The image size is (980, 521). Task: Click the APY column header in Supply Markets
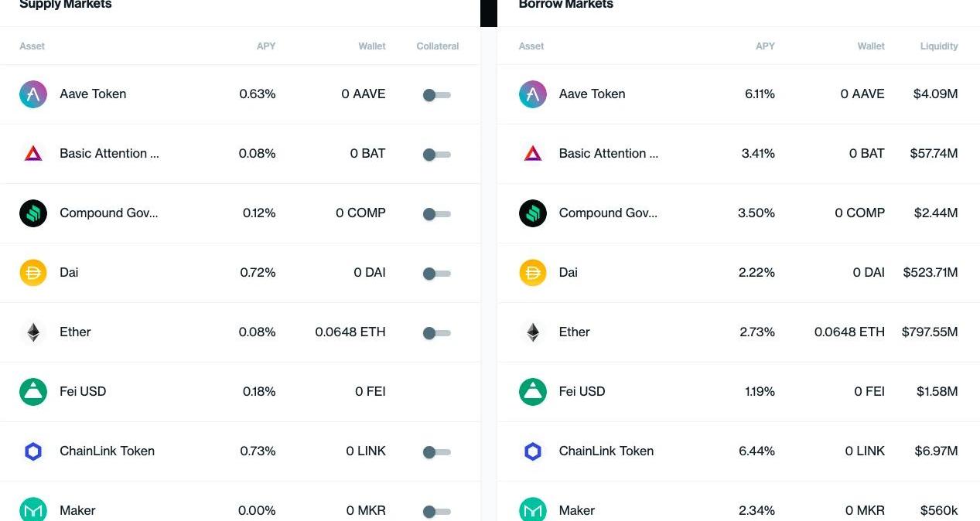pos(266,46)
